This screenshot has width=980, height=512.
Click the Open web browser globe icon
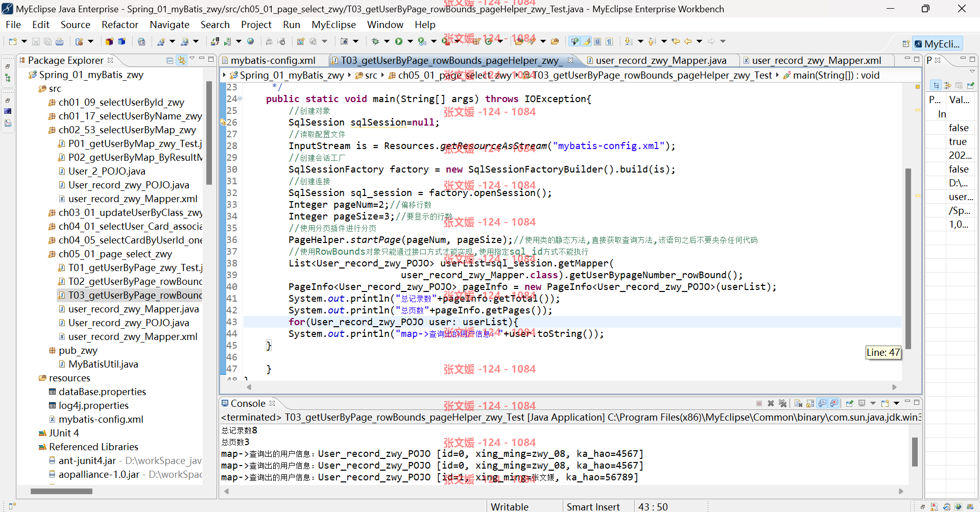[x=250, y=41]
